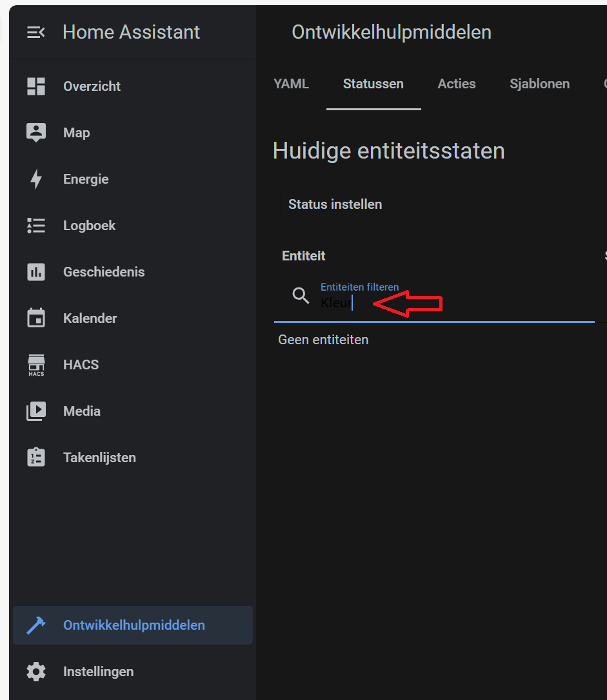The width and height of the screenshot is (607, 700).
Task: Open the HACS store icon
Action: (x=36, y=365)
